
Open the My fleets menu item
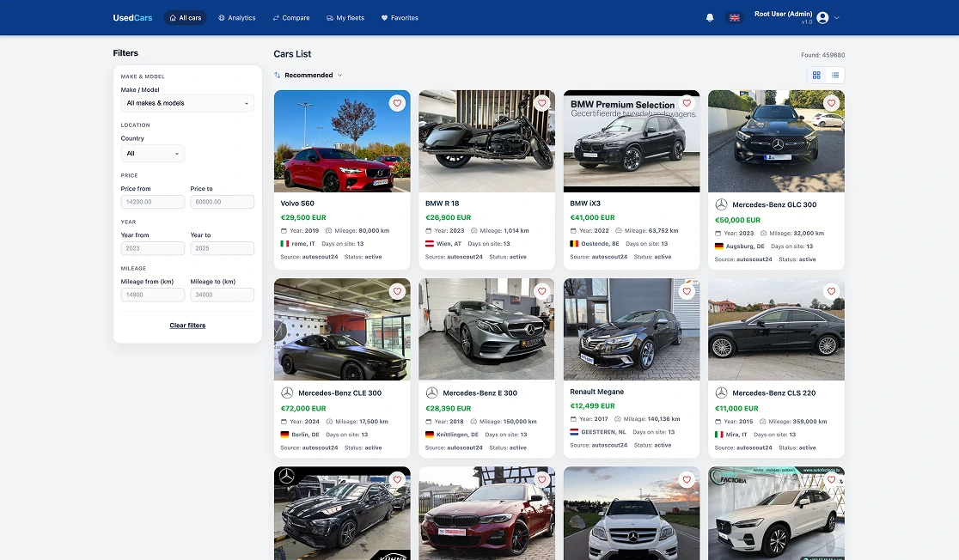(345, 18)
